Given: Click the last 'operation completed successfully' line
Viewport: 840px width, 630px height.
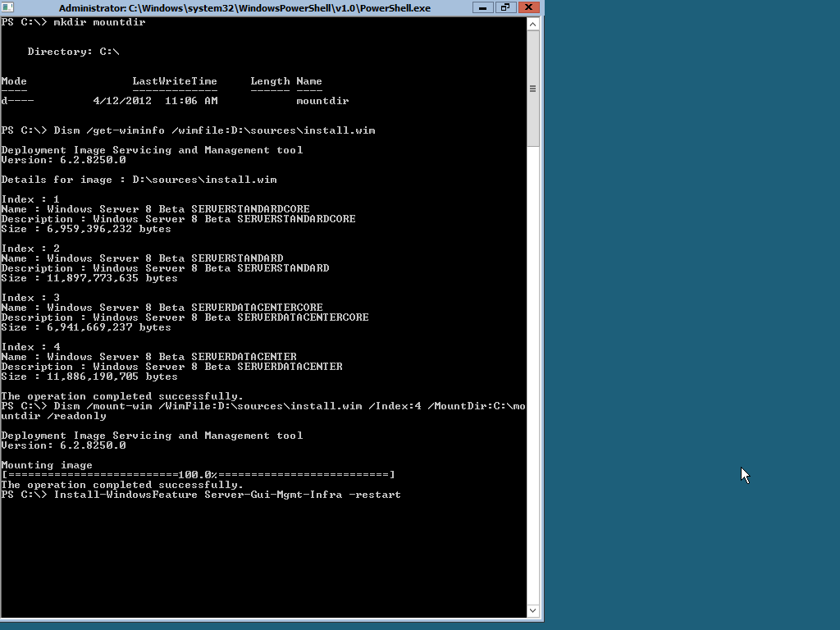Looking at the screenshot, I should 122,485.
